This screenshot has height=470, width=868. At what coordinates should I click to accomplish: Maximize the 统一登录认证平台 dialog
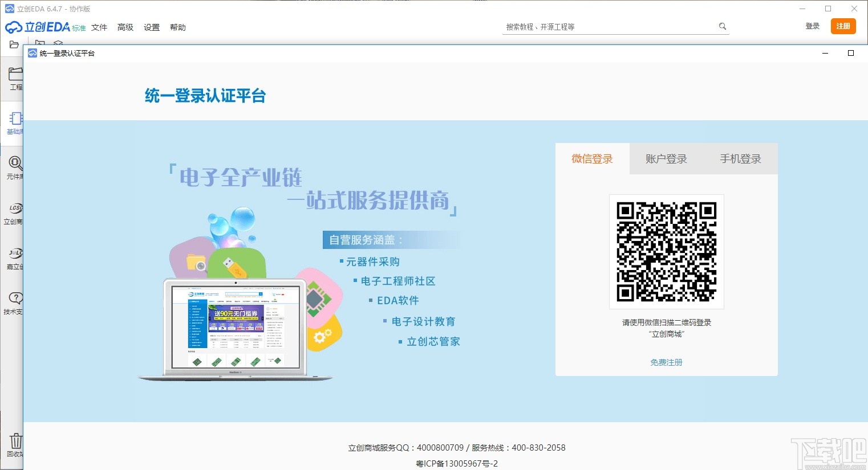(851, 53)
